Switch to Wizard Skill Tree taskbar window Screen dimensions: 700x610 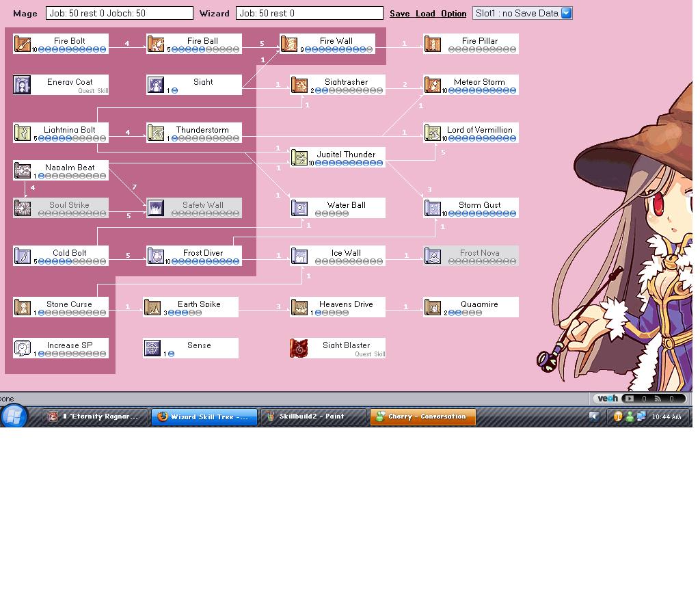tap(204, 416)
